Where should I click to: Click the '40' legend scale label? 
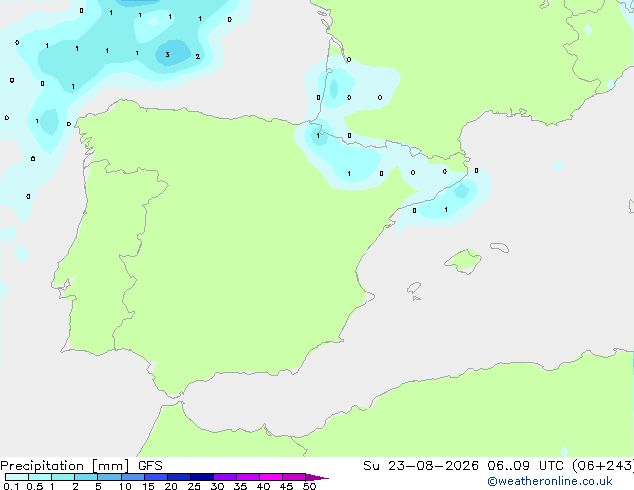click(x=263, y=486)
